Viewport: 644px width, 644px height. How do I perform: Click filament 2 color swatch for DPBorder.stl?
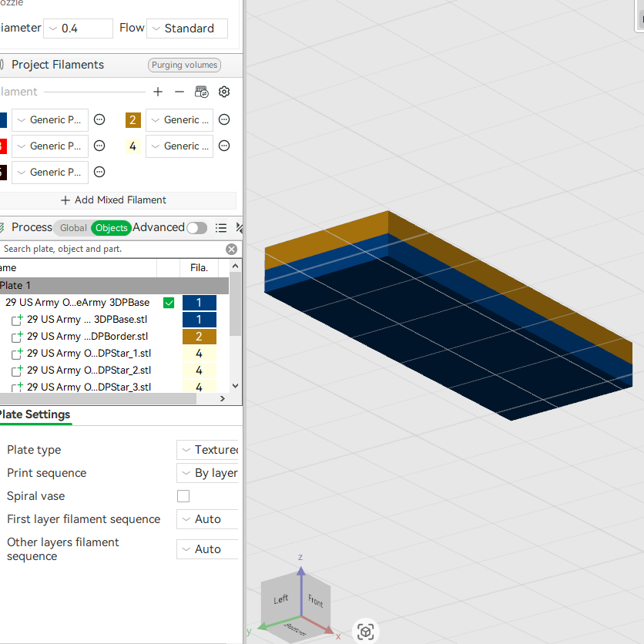200,337
